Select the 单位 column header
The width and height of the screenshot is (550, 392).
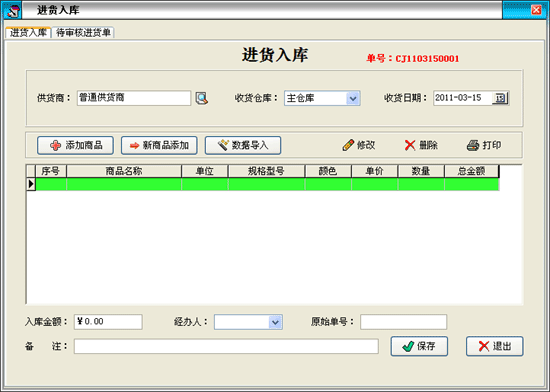pyautogui.click(x=205, y=171)
